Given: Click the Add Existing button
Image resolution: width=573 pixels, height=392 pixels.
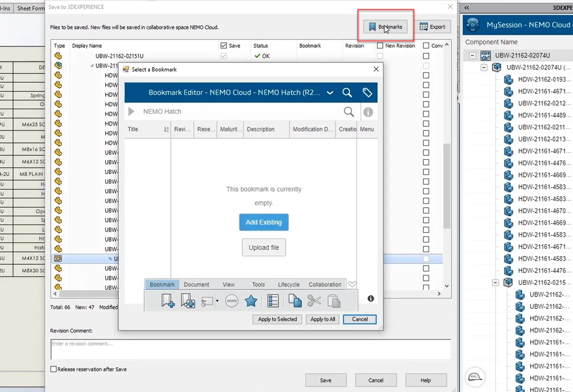Looking at the screenshot, I should coord(264,222).
